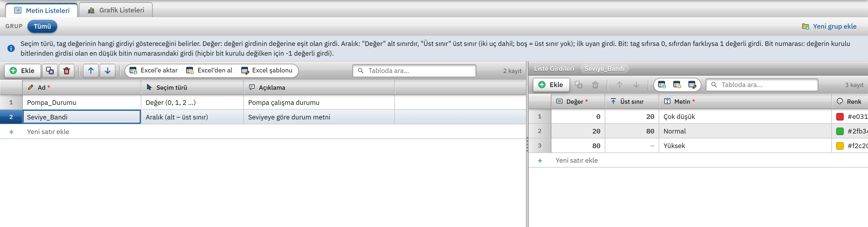The image size is (868, 227).
Task: Click the Normal text cell
Action: click(x=745, y=131)
